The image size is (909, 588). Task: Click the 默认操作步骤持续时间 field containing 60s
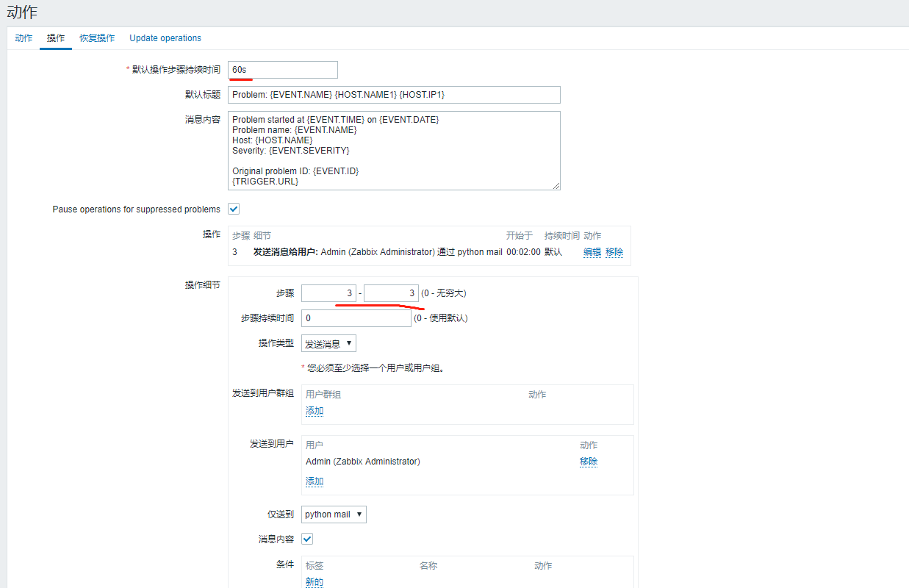tap(283, 69)
